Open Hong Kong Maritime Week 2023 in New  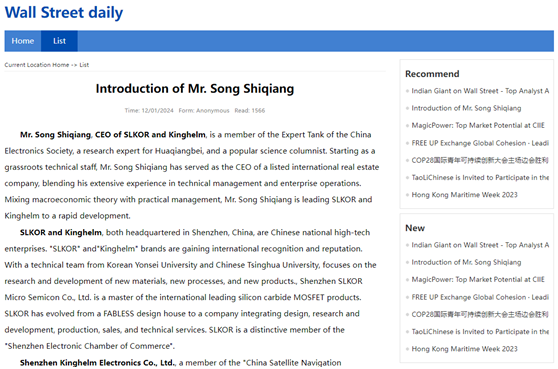coord(464,349)
